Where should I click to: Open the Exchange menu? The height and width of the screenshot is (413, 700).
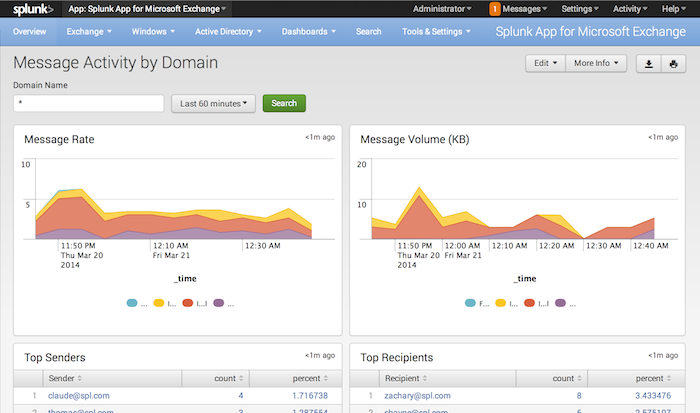[89, 32]
